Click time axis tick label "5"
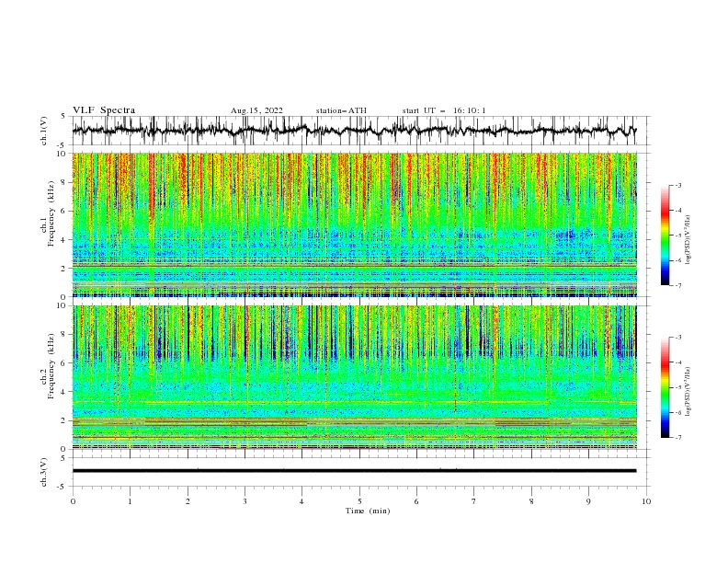The width and height of the screenshot is (728, 563). click(x=359, y=501)
